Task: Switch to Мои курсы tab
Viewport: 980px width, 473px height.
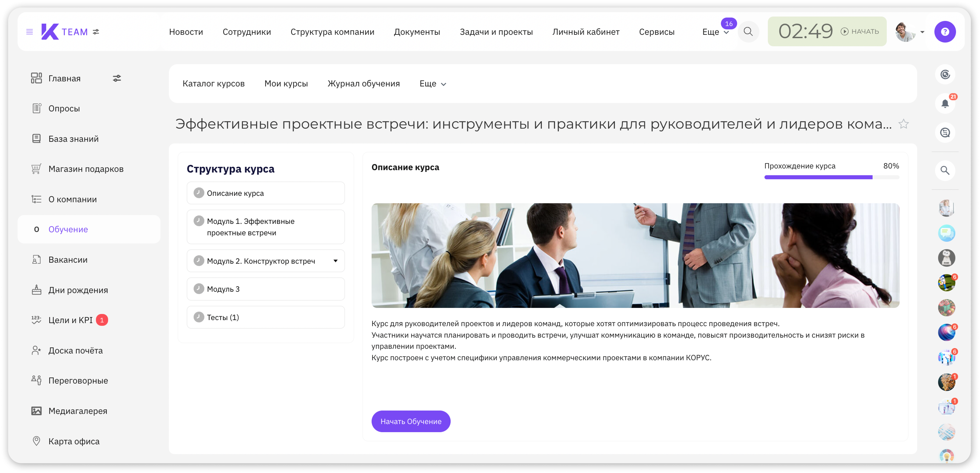Action: 286,84
